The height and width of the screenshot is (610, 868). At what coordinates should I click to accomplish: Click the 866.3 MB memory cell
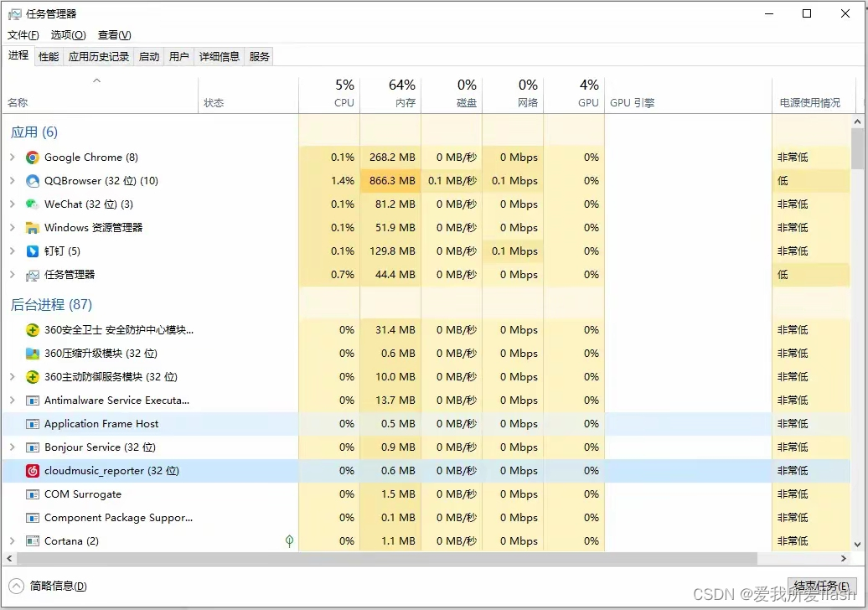point(390,181)
